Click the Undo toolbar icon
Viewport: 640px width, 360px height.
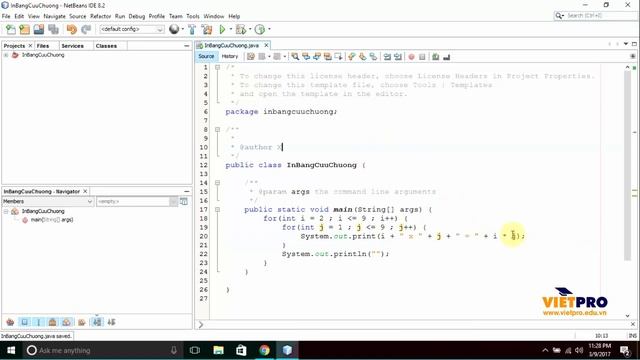pos(72,29)
